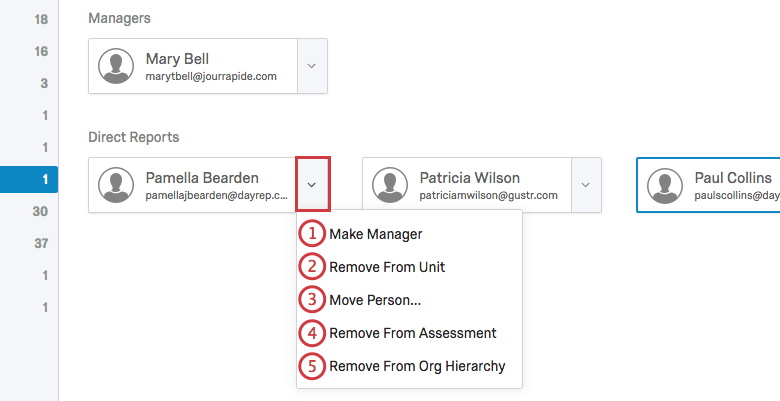Click Patricia Wilson's avatar icon

click(392, 185)
